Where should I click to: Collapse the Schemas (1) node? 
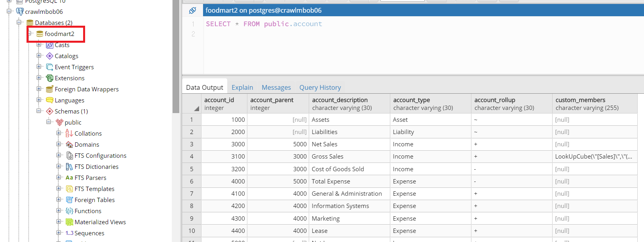coord(39,111)
